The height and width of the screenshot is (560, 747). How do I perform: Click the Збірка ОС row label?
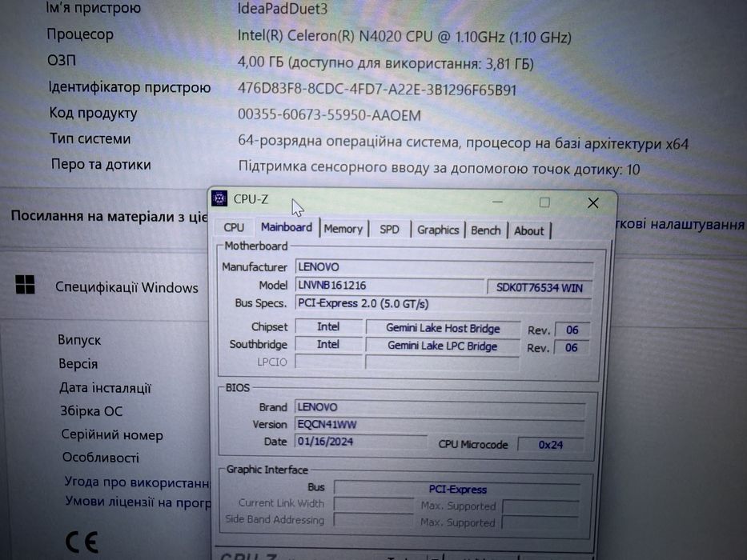(x=91, y=411)
